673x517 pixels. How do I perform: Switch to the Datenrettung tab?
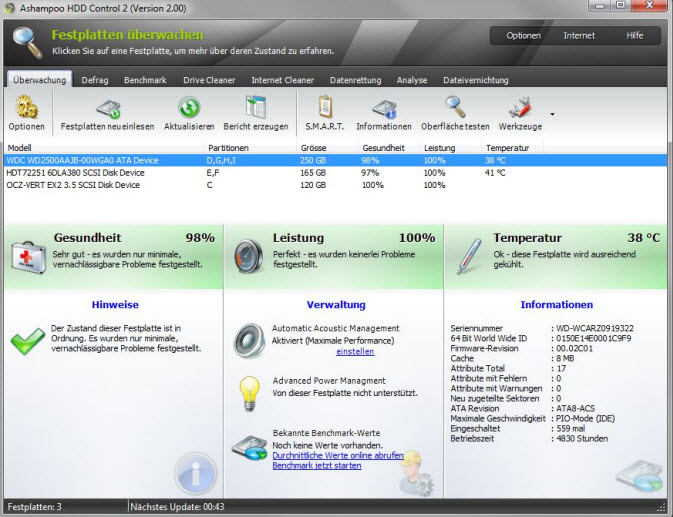[355, 80]
